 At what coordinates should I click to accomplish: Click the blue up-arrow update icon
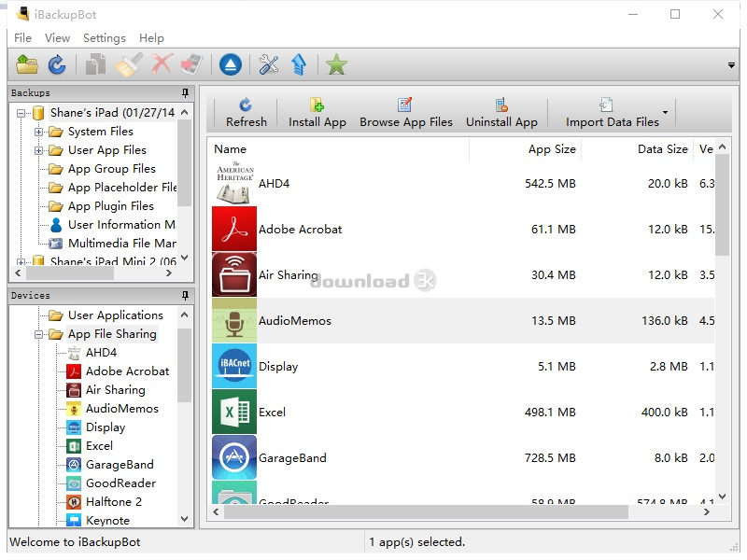pos(299,64)
